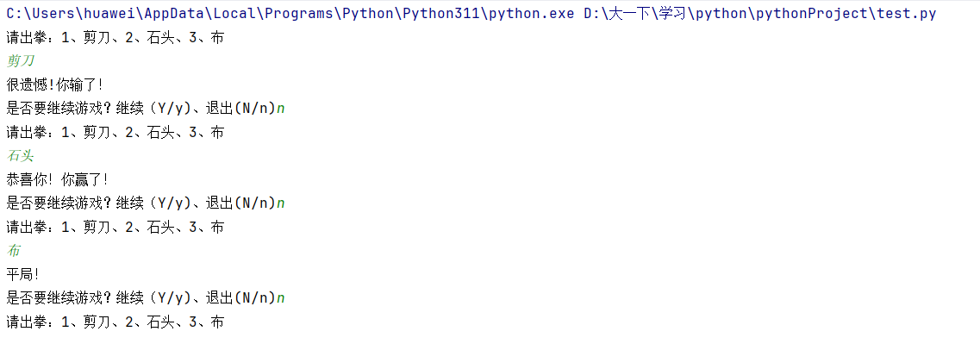Screen dimensions: 980x344
Task: Click the second 请出拳 prompt line
Action: coord(115,132)
